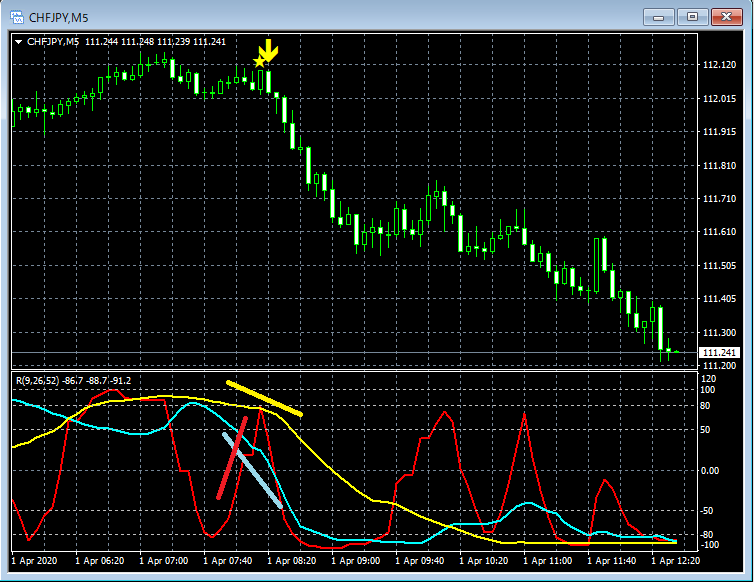Click the 111.810 price scale label

coord(719,165)
